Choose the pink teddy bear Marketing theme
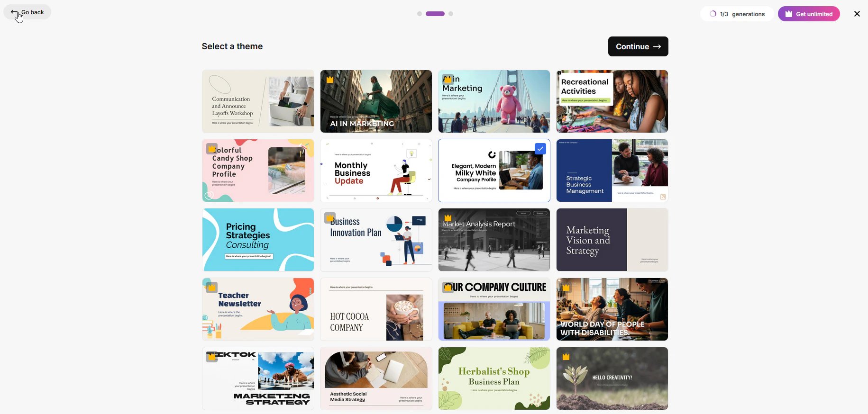Image resolution: width=868 pixels, height=414 pixels. (494, 101)
